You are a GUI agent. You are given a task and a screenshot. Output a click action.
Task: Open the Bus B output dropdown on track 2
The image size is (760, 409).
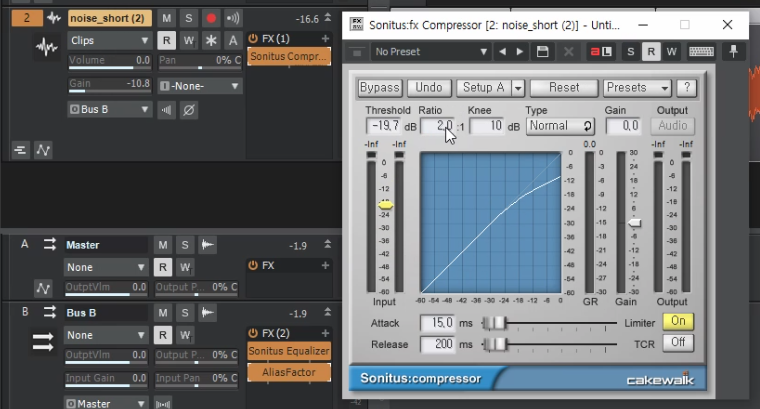(x=110, y=110)
